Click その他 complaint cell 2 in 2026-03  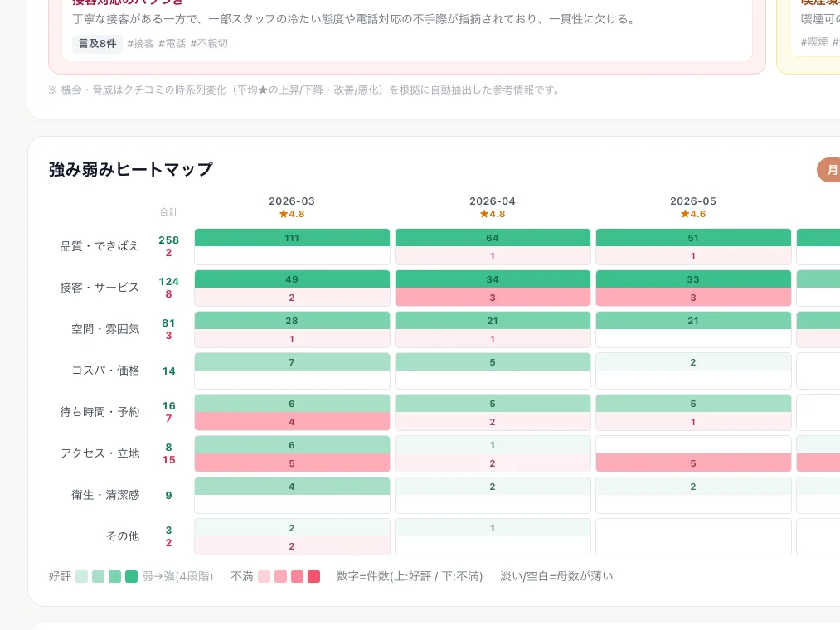(292, 546)
